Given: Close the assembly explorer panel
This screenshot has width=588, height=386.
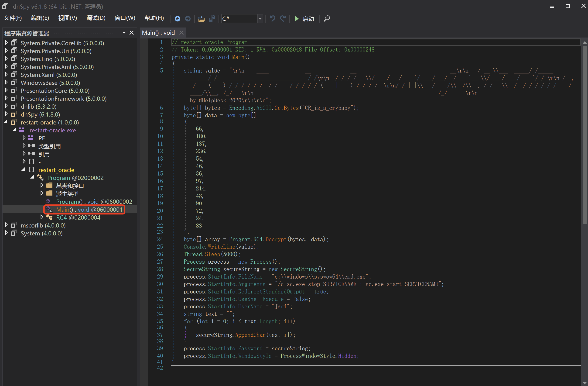Looking at the screenshot, I should pos(132,33).
